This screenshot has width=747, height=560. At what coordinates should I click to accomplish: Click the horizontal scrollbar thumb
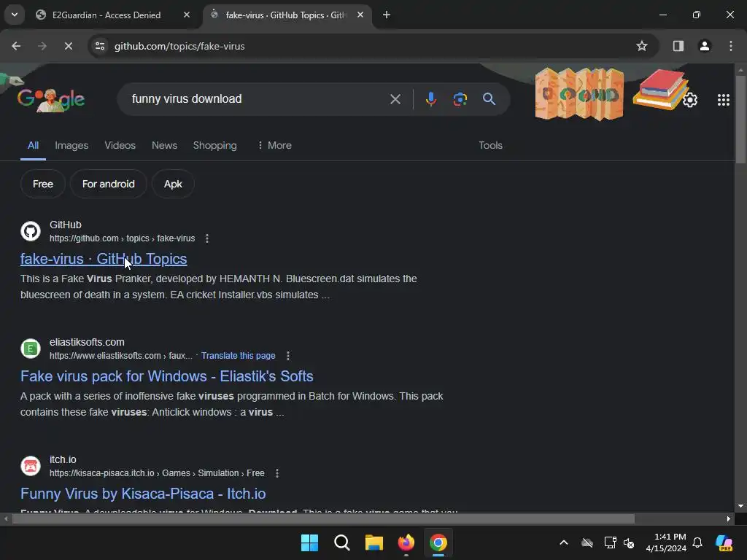[323, 518]
